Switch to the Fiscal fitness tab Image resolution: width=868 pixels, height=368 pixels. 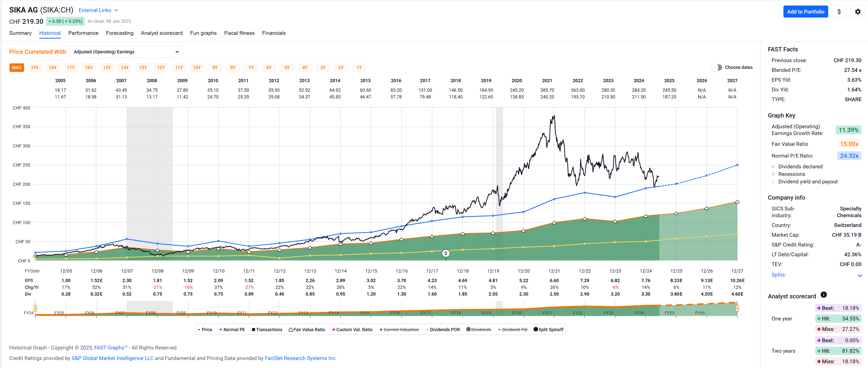239,33
